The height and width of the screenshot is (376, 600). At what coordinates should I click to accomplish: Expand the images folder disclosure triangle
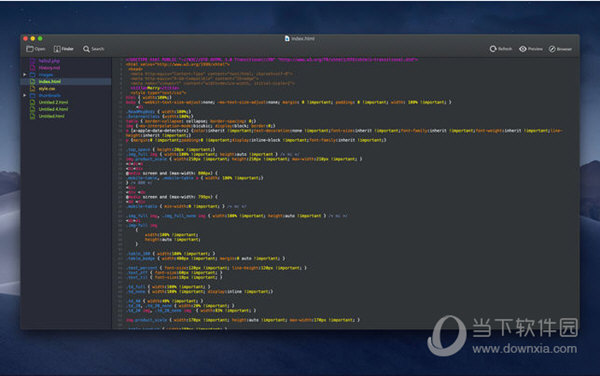coord(24,75)
